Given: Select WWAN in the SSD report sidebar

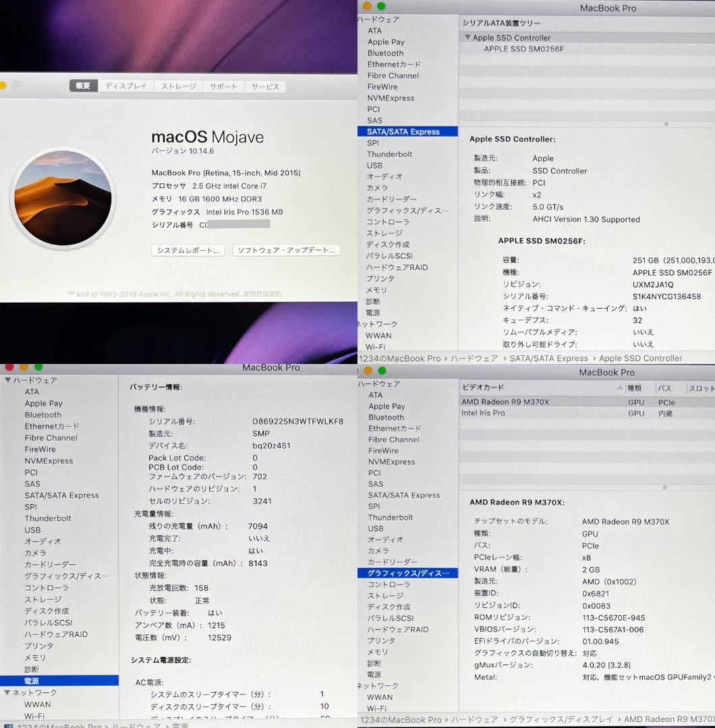Looking at the screenshot, I should coord(378,336).
